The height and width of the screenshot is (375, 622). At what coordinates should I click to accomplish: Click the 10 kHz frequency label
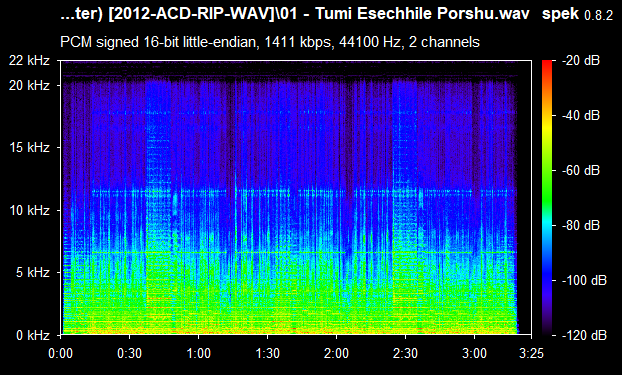coord(30,210)
